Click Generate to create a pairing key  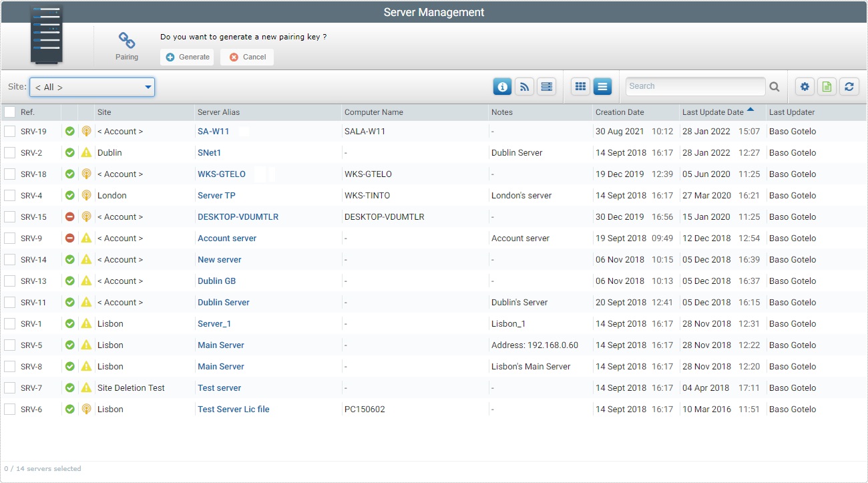186,57
